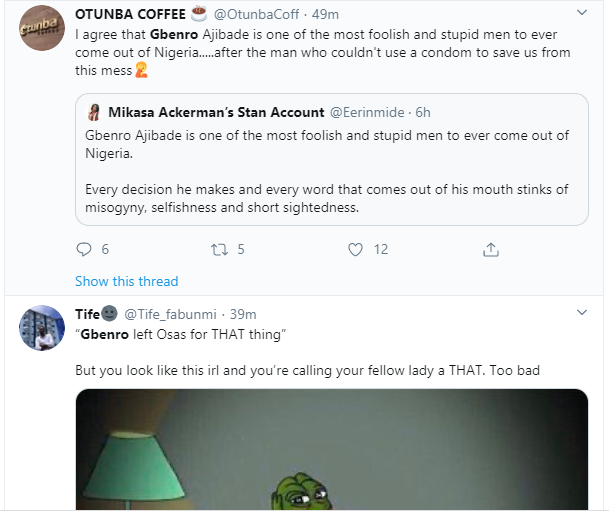Open the @OtunbaCoff handle
609x512 pixels.
[256, 14]
